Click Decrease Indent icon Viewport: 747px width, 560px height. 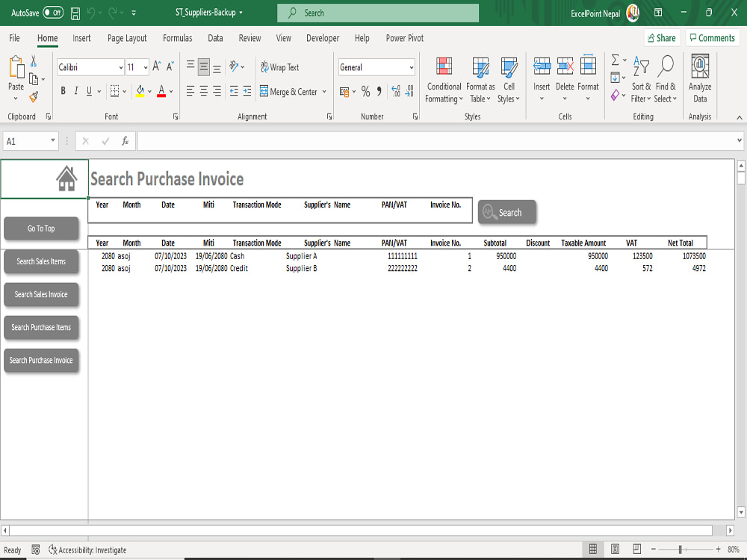point(234,91)
